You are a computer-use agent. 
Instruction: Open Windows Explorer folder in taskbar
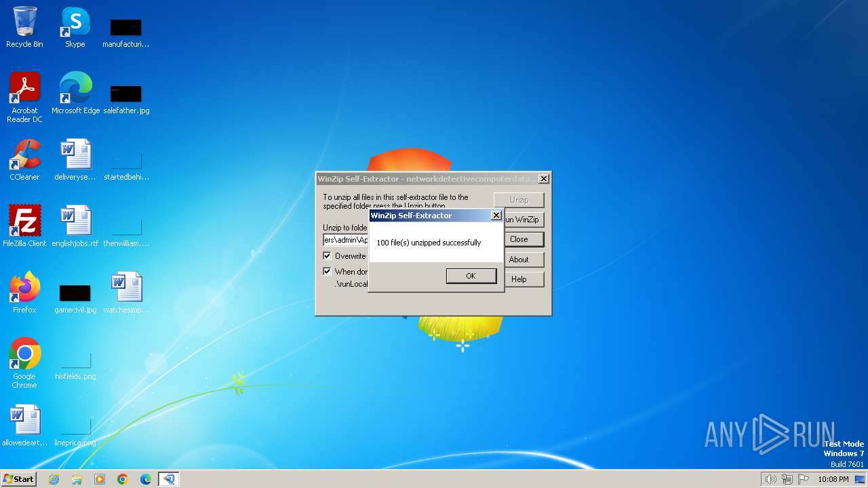77,479
